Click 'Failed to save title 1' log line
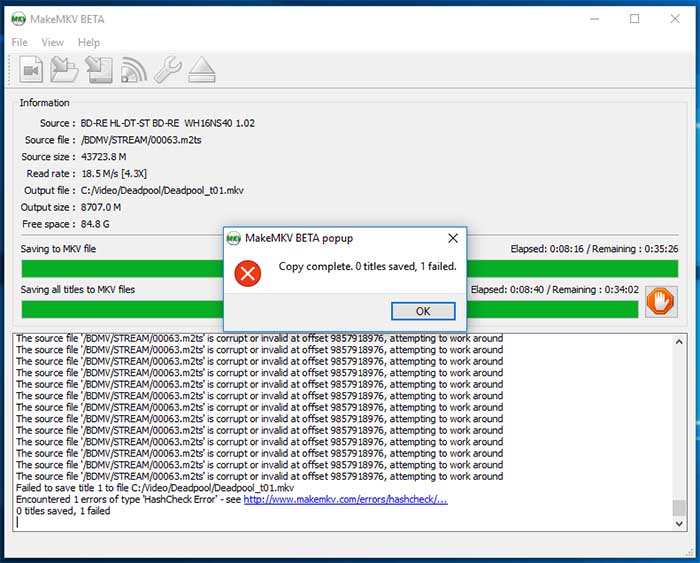Screen dimensions: 700x563 coord(155,488)
